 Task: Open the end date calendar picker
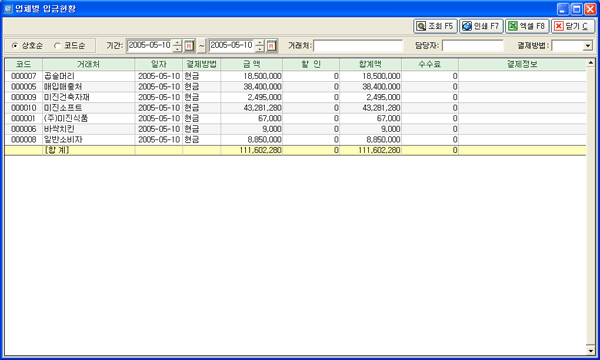[271, 46]
